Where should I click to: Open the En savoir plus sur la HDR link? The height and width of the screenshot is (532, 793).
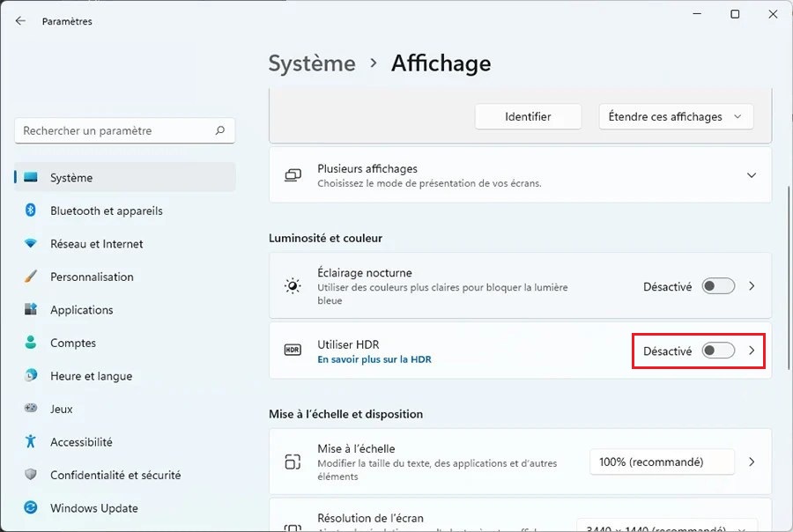point(374,359)
